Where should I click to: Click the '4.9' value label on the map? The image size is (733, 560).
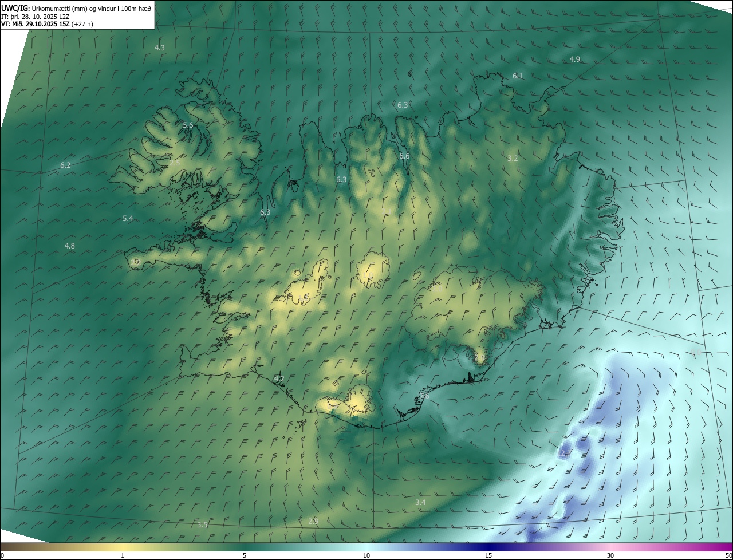(574, 60)
